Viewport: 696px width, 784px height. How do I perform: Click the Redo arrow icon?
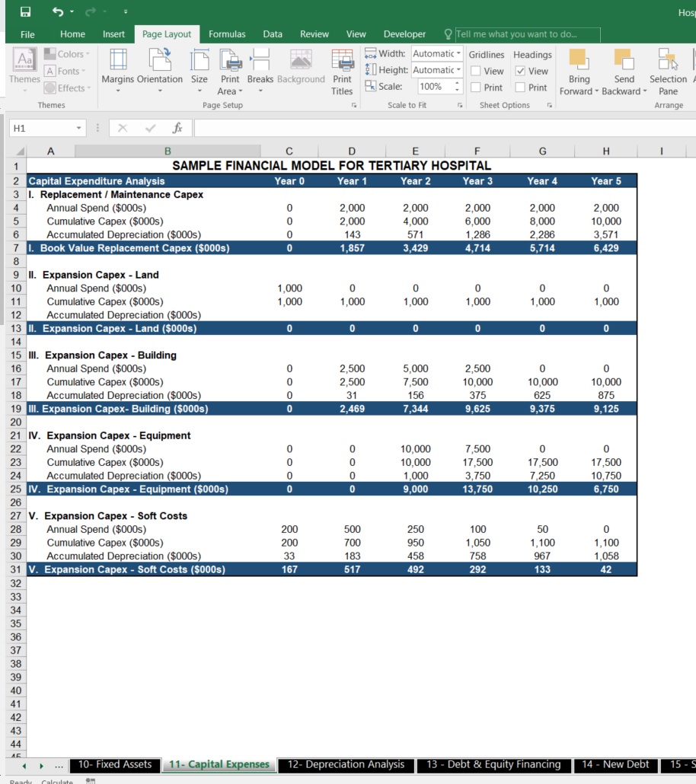pyautogui.click(x=91, y=11)
